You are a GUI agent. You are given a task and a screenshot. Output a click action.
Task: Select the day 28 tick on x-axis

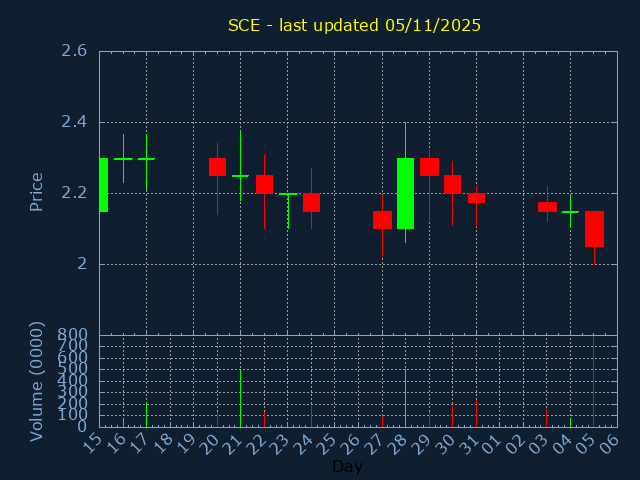pyautogui.click(x=399, y=442)
